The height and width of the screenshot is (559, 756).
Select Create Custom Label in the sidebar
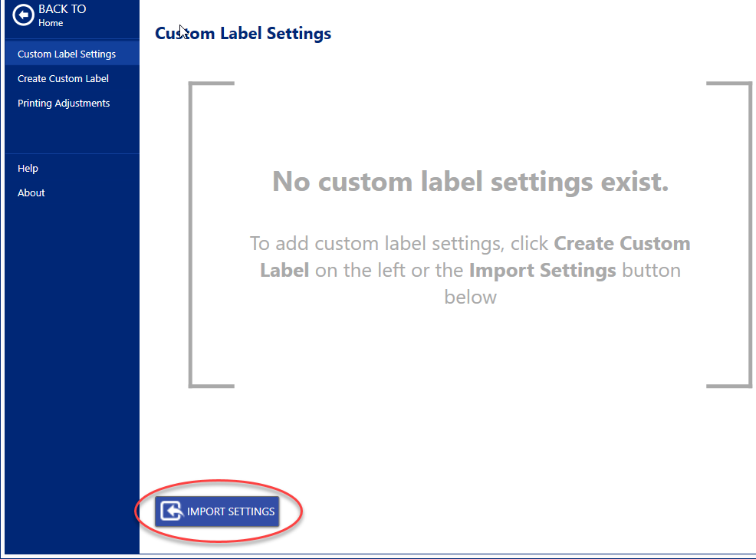pyautogui.click(x=63, y=79)
